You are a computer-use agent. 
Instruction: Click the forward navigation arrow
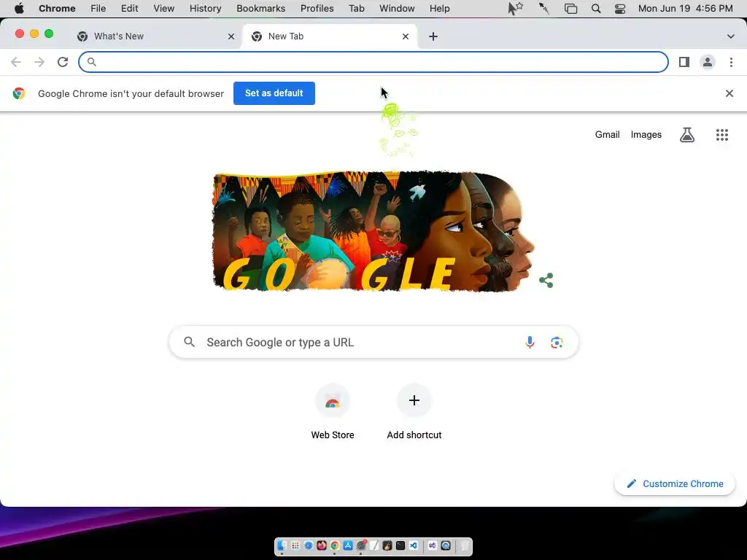pos(39,62)
